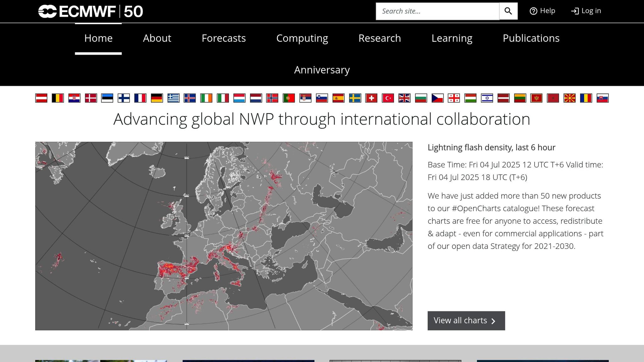Image resolution: width=644 pixels, height=362 pixels.
Task: Click the Log in link
Action: click(586, 11)
